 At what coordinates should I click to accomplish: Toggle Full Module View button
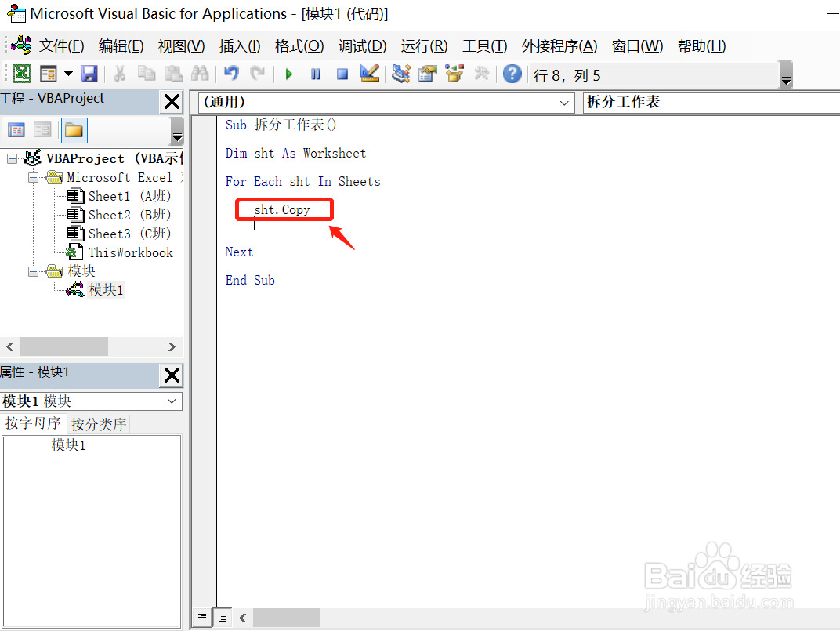click(x=223, y=618)
